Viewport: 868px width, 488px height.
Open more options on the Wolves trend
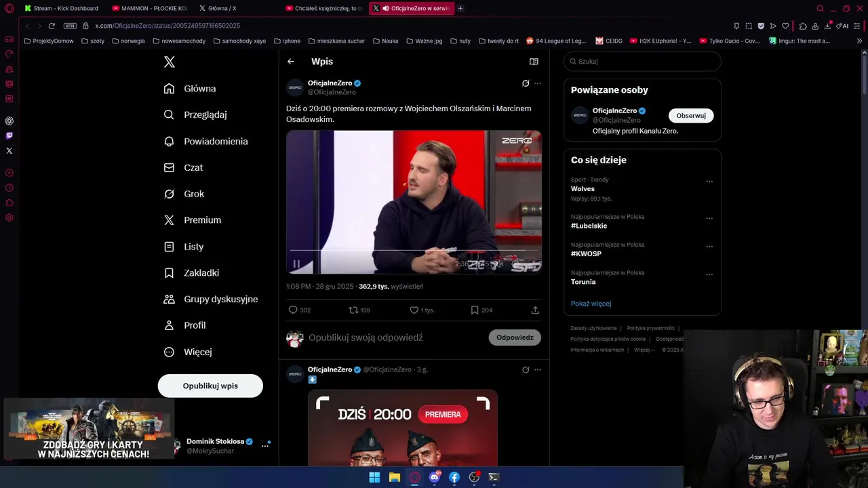coord(709,182)
